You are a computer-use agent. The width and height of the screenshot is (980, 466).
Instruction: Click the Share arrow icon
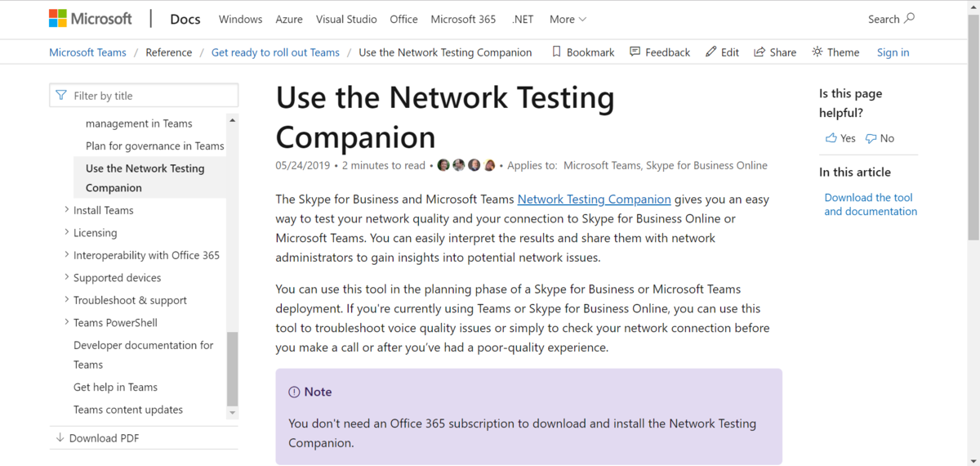pos(759,52)
